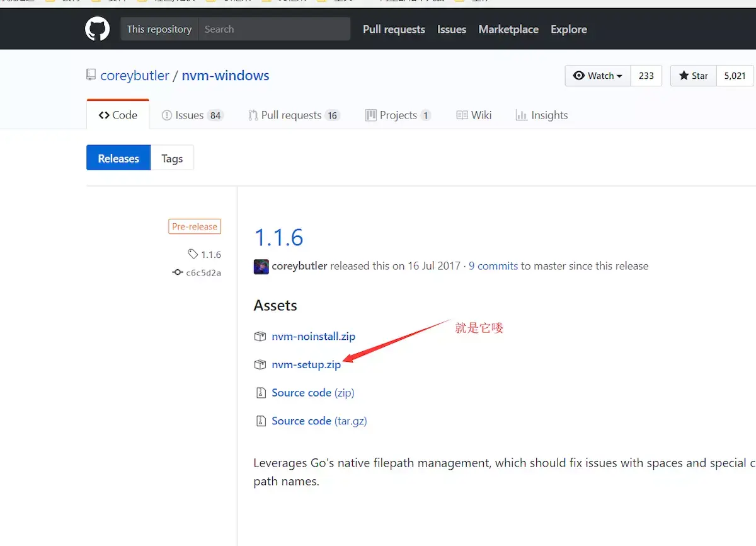This screenshot has height=546, width=756.
Task: Star the nvm-windows repository
Action: [x=694, y=76]
